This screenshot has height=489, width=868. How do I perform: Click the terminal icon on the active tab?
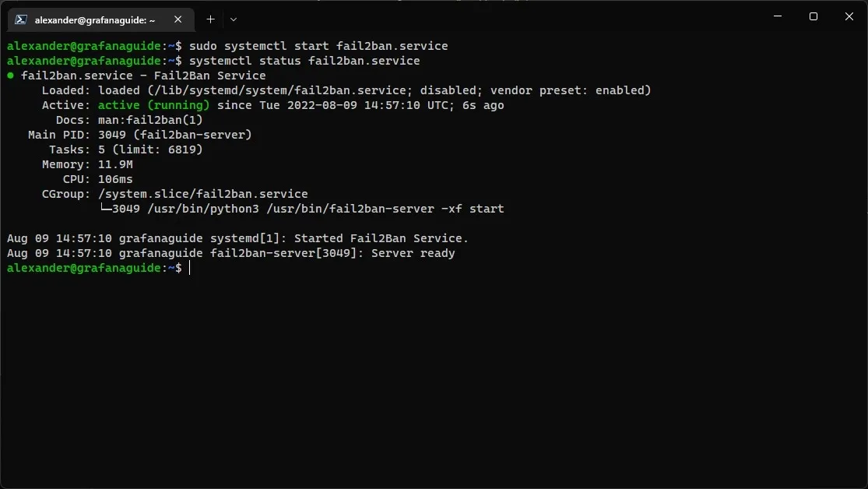[x=21, y=19]
